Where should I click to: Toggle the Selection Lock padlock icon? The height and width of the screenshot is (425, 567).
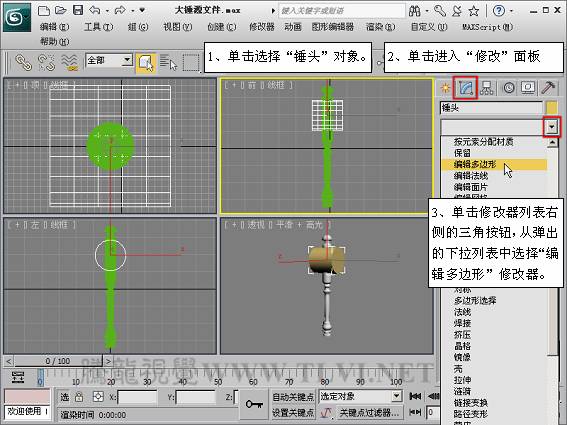79,397
